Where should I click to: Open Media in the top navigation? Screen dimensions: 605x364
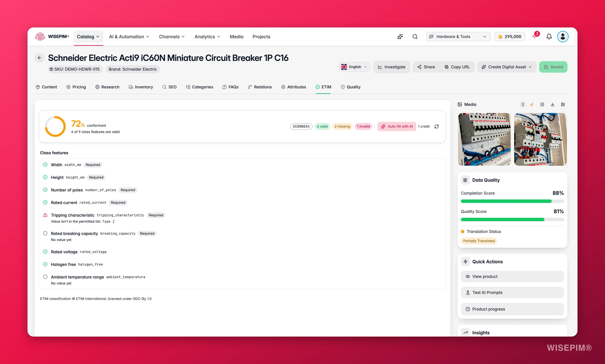tap(236, 37)
